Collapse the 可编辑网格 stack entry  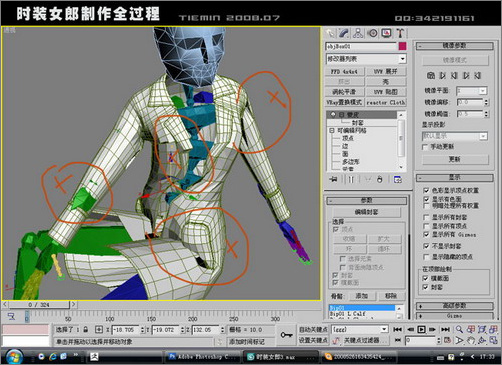click(332, 130)
